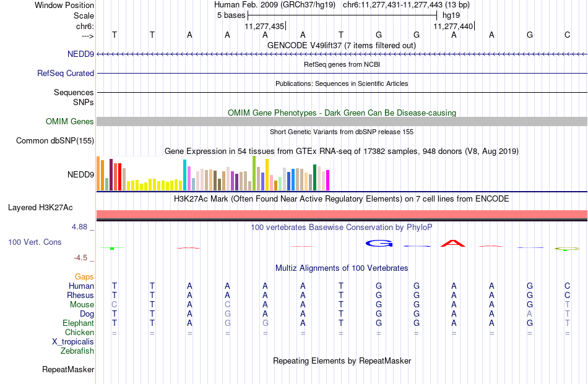Click the Layered H3K27Ac track label

click(x=40, y=208)
